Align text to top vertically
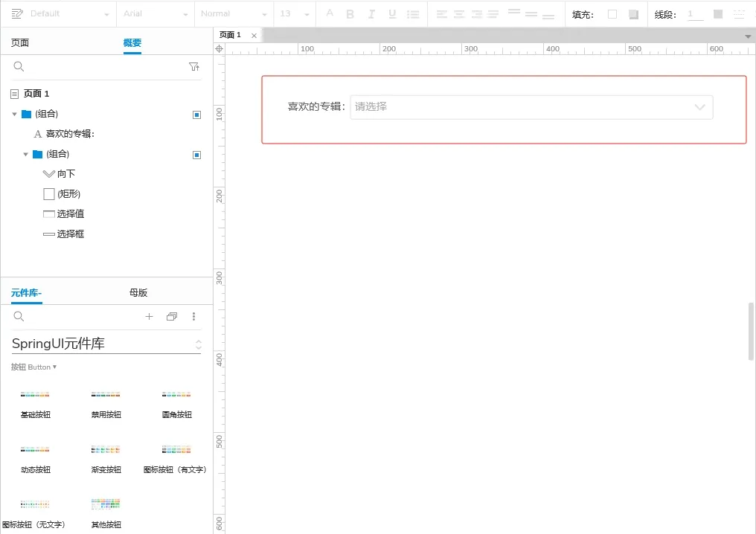This screenshot has height=534, width=756. (x=514, y=12)
